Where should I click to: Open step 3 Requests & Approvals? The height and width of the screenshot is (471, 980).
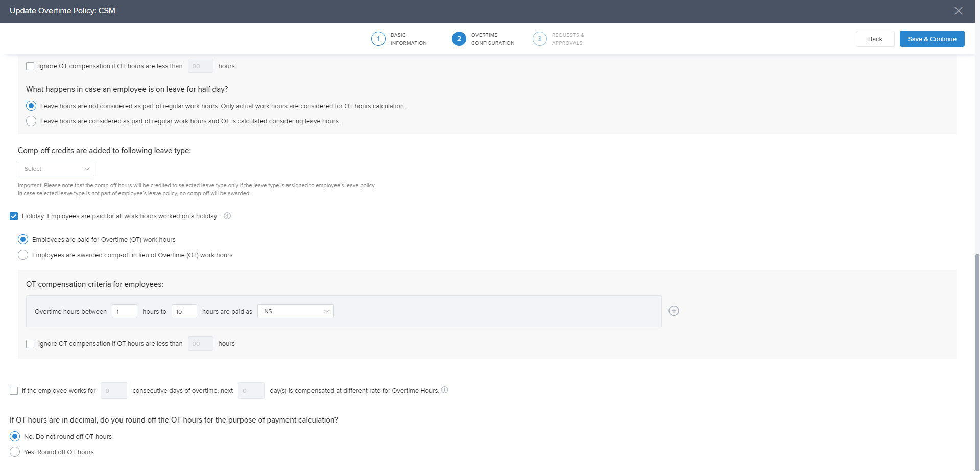tap(539, 39)
